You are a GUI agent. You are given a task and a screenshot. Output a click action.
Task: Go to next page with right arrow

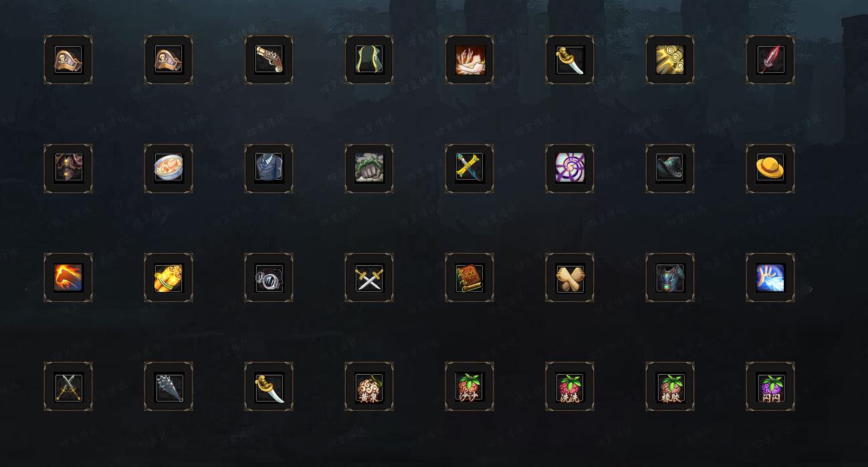pyautogui.click(x=811, y=289)
